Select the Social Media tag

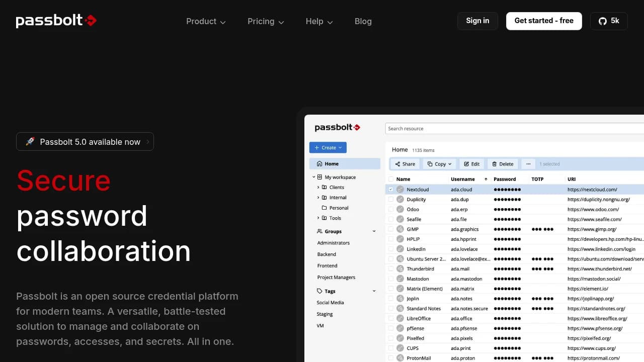(x=330, y=303)
